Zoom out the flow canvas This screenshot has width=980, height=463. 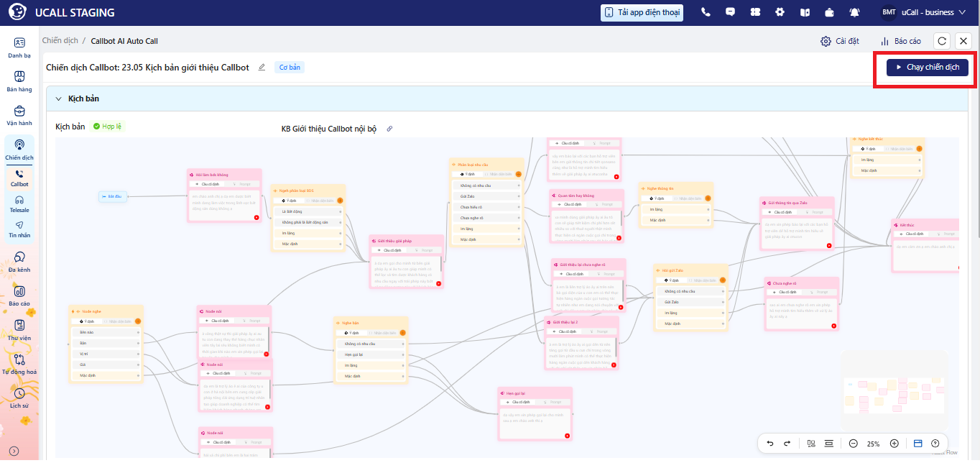click(x=853, y=444)
